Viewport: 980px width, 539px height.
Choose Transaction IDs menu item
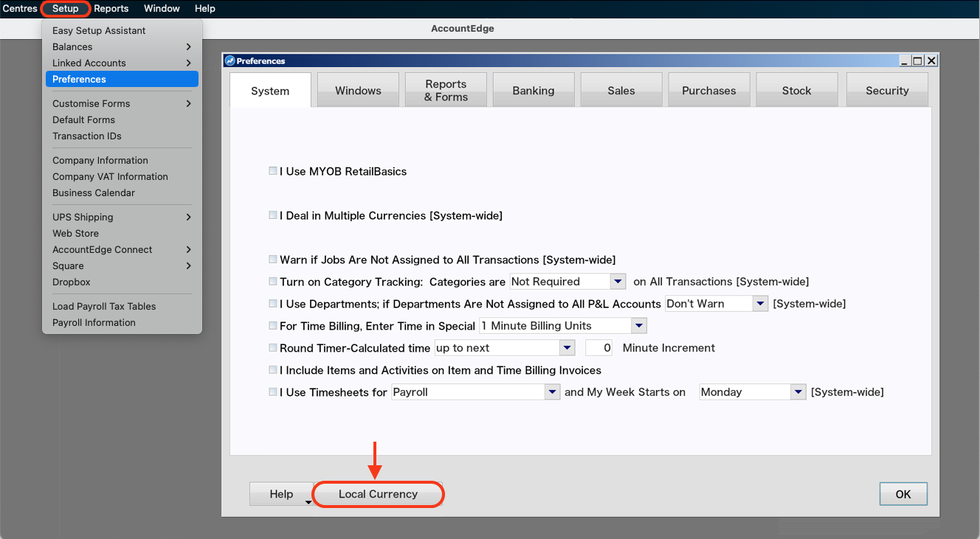pos(122,136)
